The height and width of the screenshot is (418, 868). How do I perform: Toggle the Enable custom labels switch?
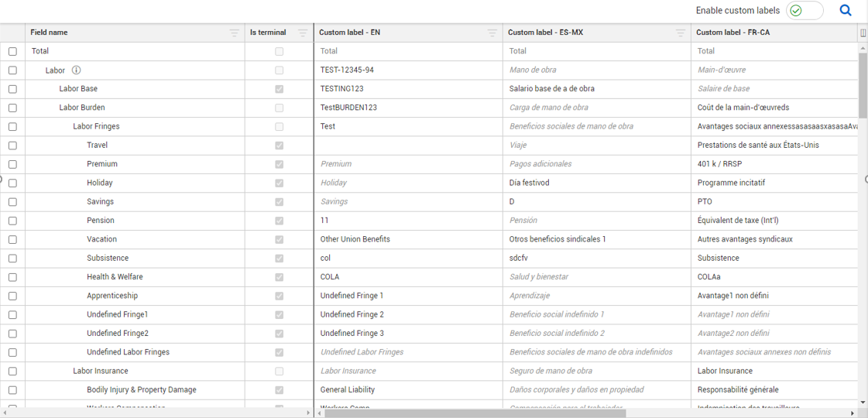pyautogui.click(x=805, y=10)
